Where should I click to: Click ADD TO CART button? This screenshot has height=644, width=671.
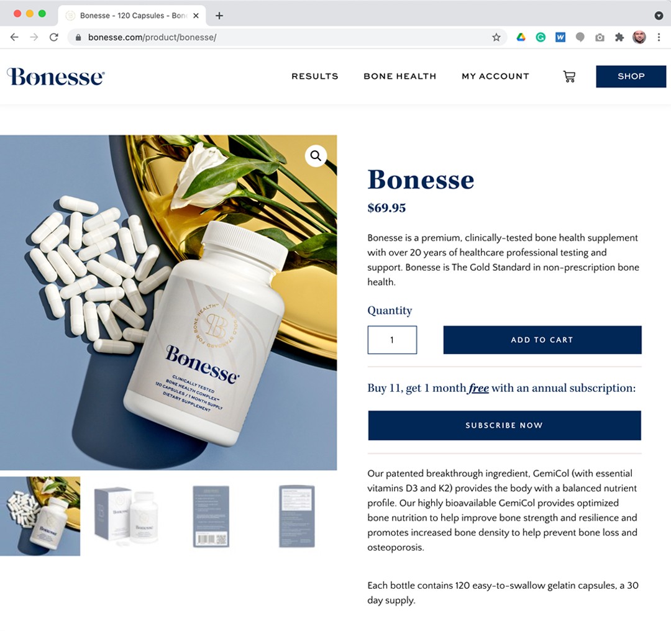(x=542, y=340)
